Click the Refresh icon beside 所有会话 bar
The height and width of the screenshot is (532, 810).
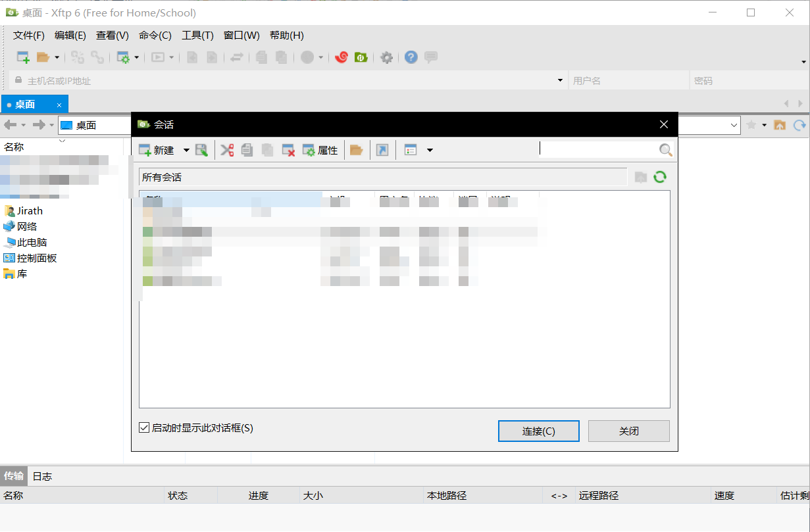pos(660,176)
